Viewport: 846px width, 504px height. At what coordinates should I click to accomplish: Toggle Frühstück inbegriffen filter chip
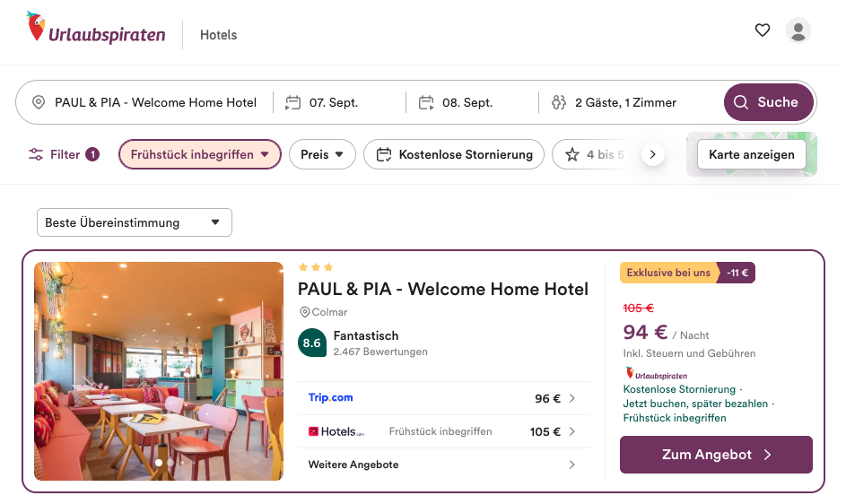coord(199,154)
